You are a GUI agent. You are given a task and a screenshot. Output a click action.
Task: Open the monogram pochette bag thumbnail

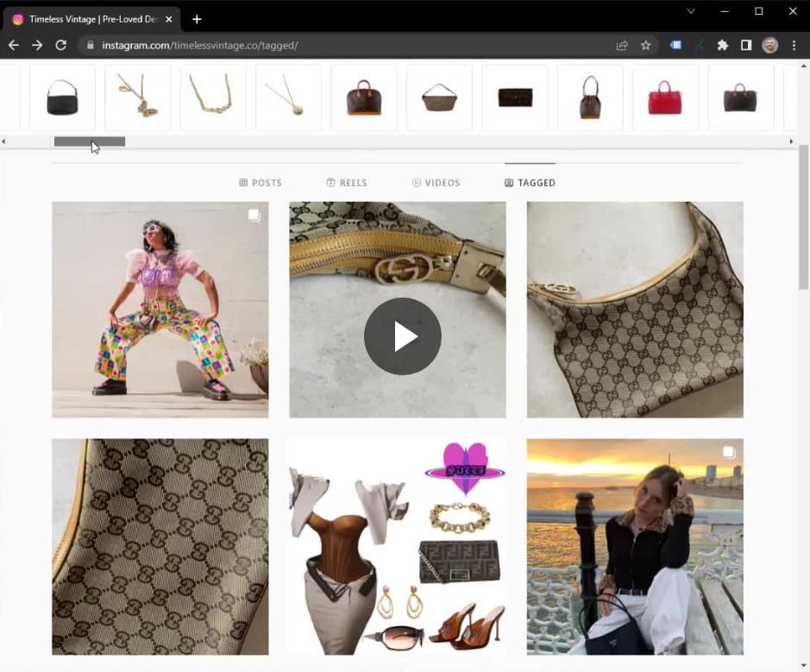click(x=440, y=97)
